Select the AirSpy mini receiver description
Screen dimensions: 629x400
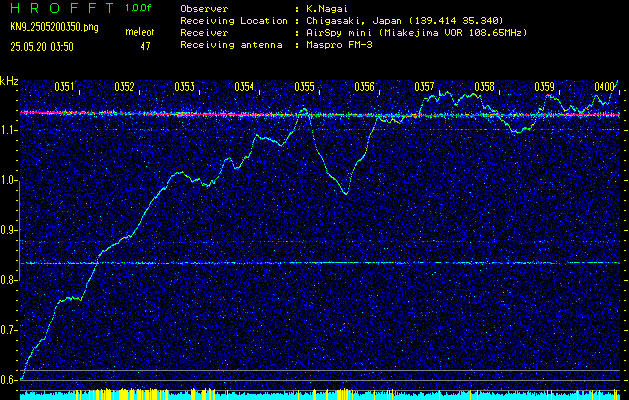(416, 32)
